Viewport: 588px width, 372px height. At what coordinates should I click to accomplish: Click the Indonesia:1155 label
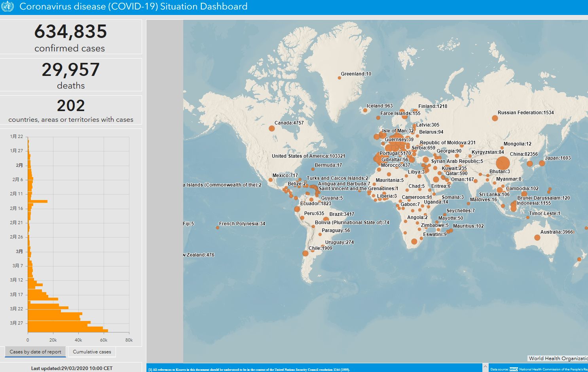[x=533, y=203]
